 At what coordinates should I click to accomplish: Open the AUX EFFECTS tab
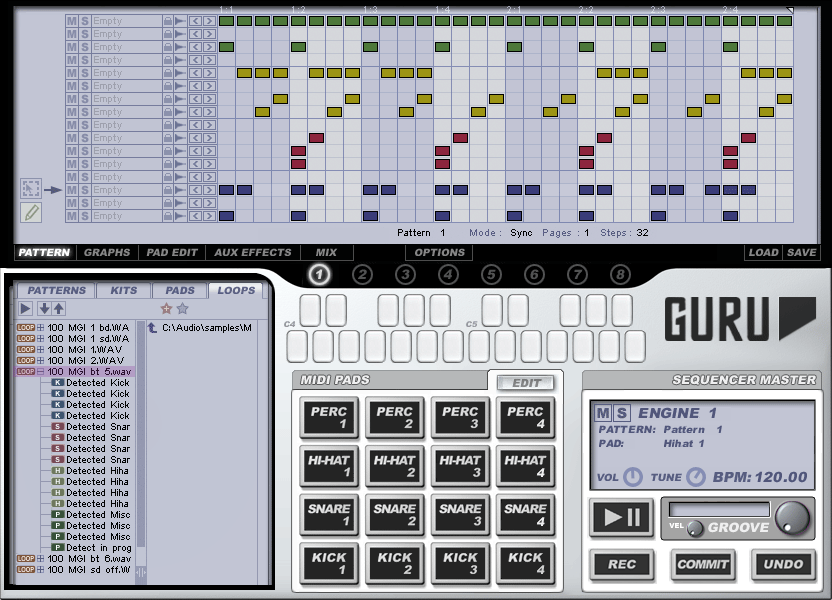click(253, 253)
